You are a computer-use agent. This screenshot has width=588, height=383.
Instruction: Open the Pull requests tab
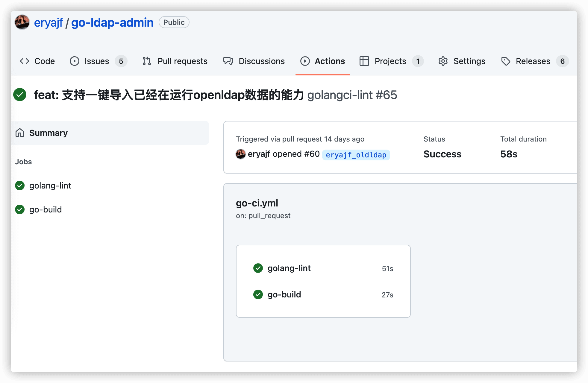[175, 61]
